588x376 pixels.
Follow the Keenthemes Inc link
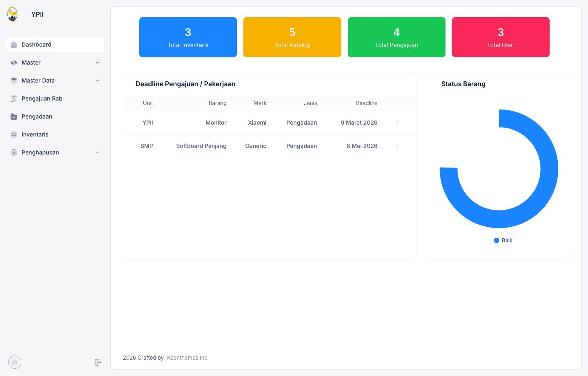point(187,358)
